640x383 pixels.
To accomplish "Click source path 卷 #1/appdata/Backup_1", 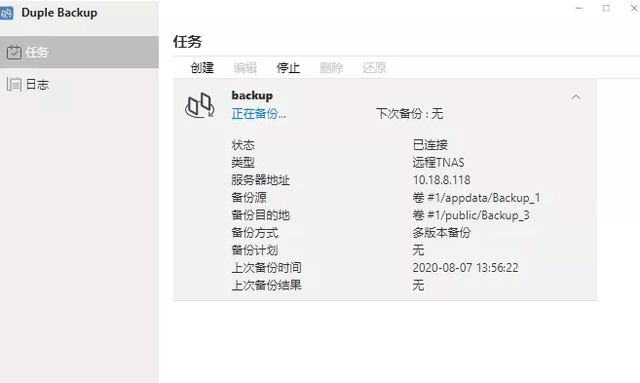I will 476,198.
